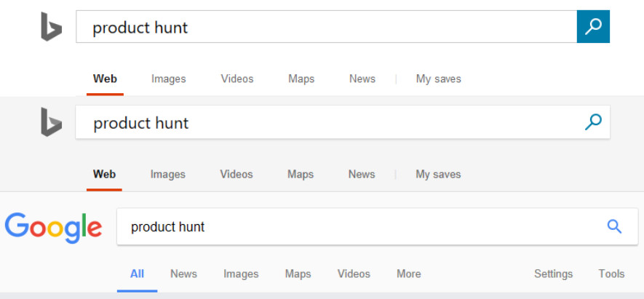Click Google's blue magnifier search icon

[x=614, y=226]
